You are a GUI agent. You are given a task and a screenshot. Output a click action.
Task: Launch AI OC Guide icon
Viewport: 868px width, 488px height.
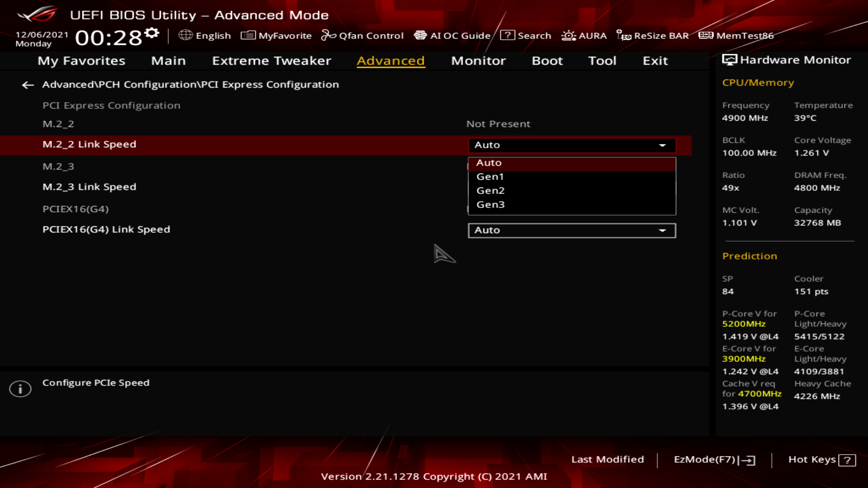click(x=420, y=35)
